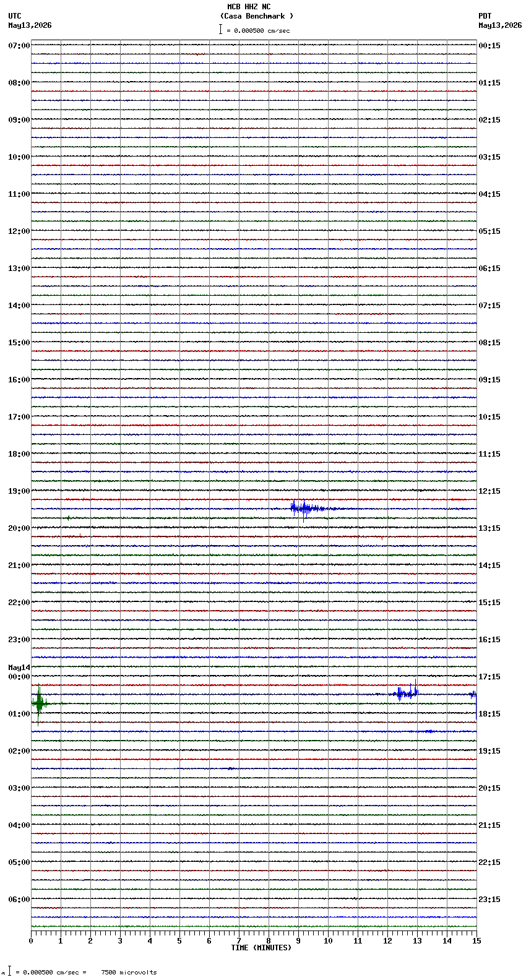Select the 17:15 PDT row label
526x980 pixels.
[x=489, y=677]
